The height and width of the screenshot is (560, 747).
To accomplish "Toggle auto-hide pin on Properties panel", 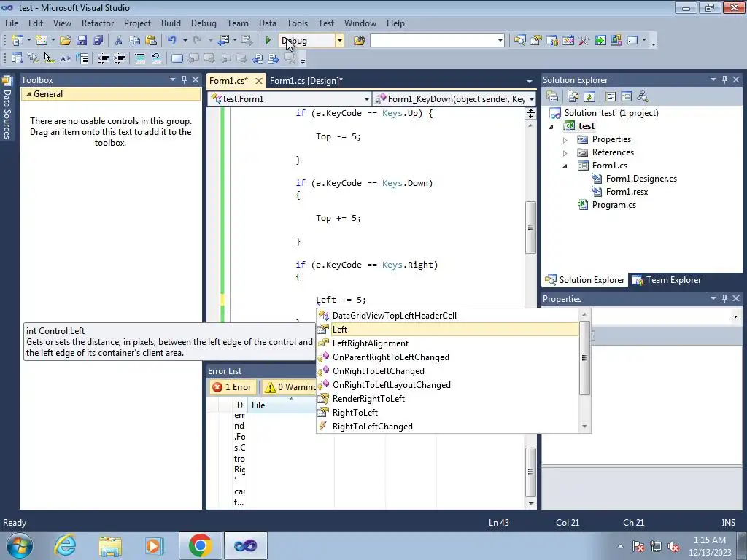I will click(x=724, y=298).
